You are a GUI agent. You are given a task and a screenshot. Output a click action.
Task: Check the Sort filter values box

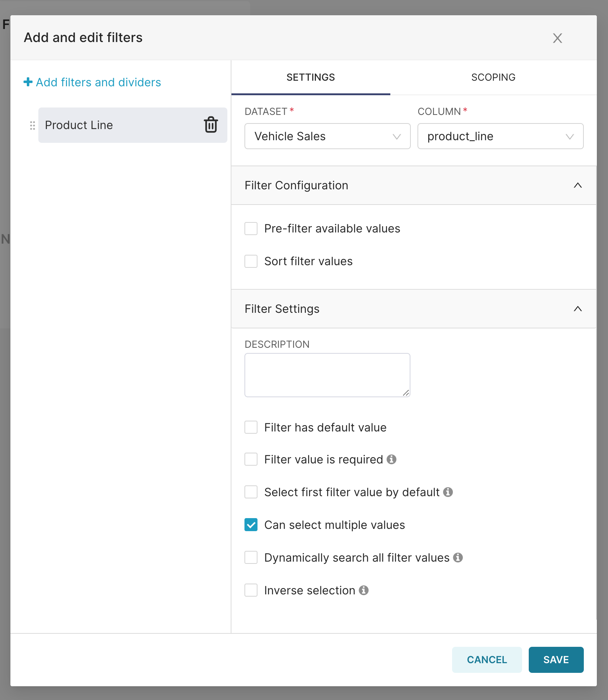pos(251,261)
